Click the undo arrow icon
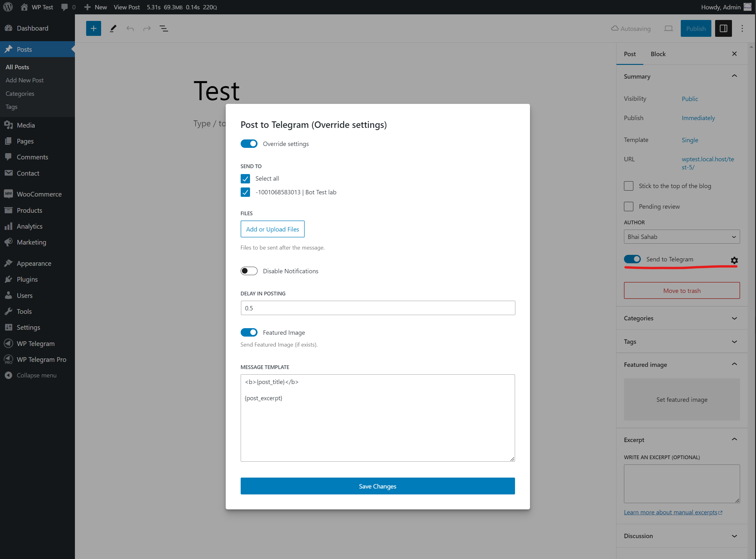 click(130, 28)
